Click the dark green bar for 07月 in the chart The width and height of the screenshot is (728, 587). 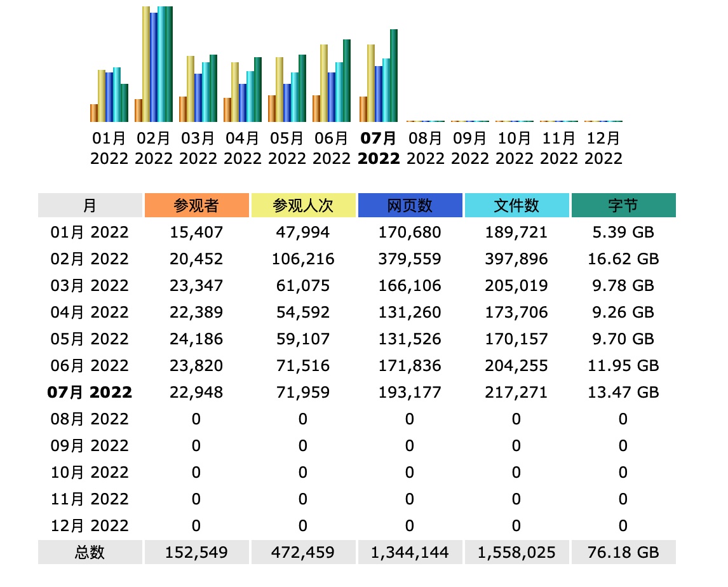(x=394, y=76)
